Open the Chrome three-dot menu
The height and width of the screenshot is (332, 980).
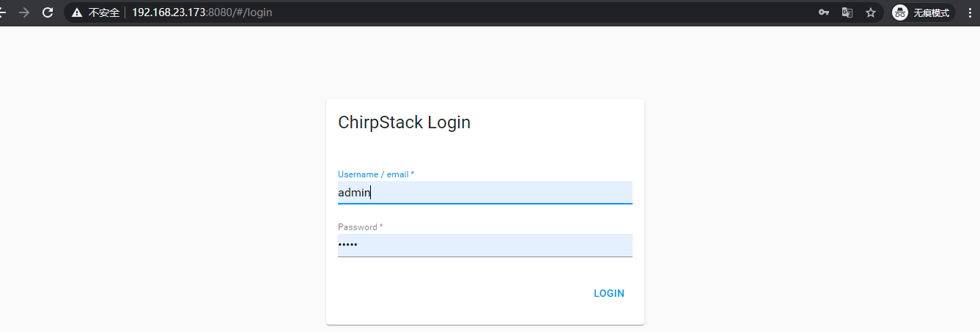click(970, 12)
